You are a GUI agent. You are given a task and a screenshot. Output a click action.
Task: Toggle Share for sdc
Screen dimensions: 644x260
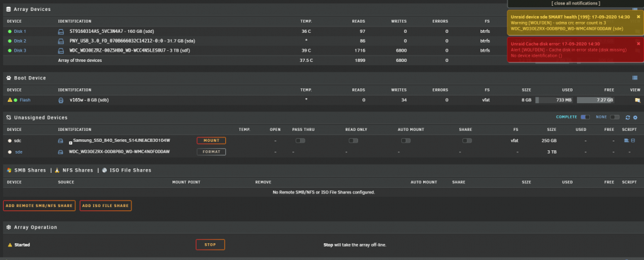click(x=467, y=141)
